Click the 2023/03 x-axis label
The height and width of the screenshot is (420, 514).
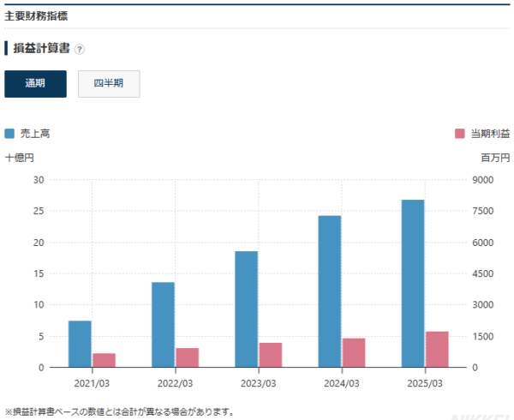click(258, 382)
